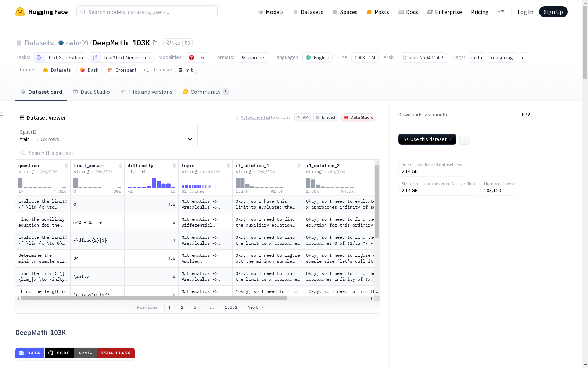
Task: Click the Sign Up button
Action: [553, 12]
